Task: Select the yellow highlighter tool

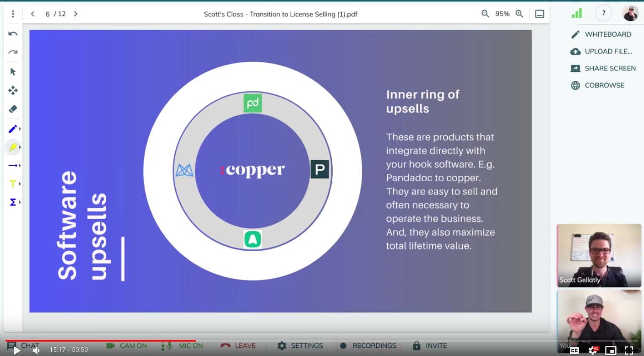Action: coord(12,147)
